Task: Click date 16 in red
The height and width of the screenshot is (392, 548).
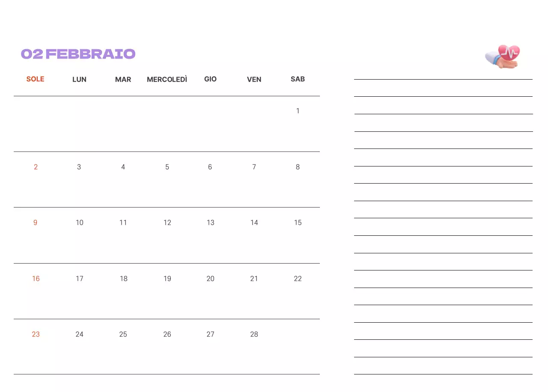Action: (36, 279)
